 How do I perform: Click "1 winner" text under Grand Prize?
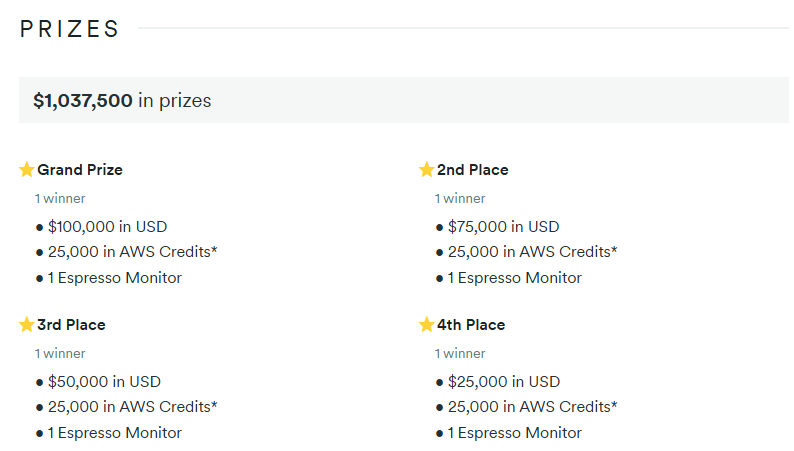click(x=60, y=198)
